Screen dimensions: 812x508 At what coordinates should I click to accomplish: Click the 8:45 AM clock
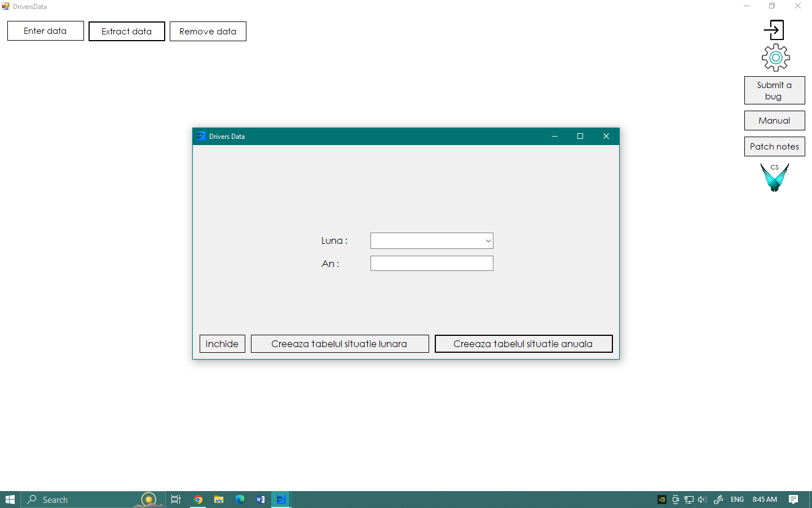point(765,500)
